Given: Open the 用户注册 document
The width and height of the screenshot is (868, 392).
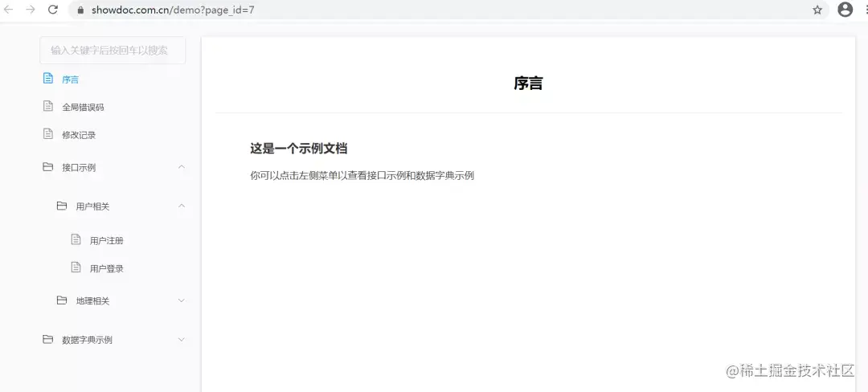Looking at the screenshot, I should [106, 240].
